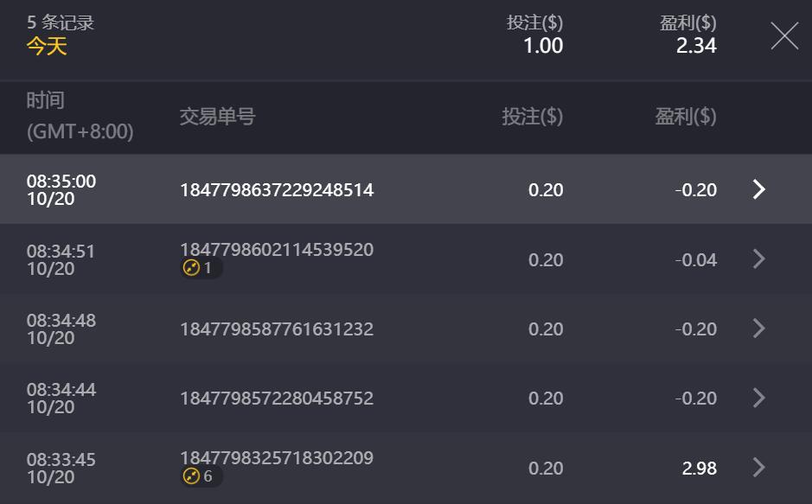Image resolution: width=812 pixels, height=504 pixels.
Task: Click the 交易单号 column header
Action: pos(217,117)
